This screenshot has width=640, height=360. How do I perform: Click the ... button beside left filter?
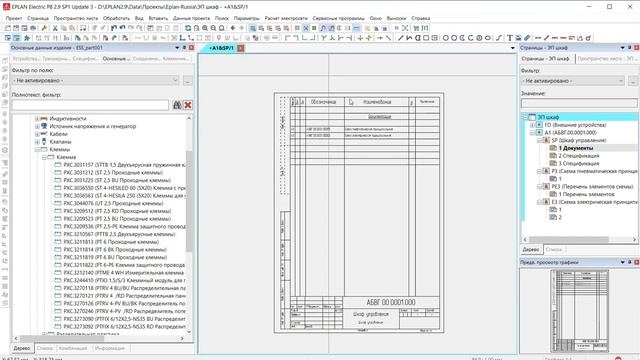point(187,81)
